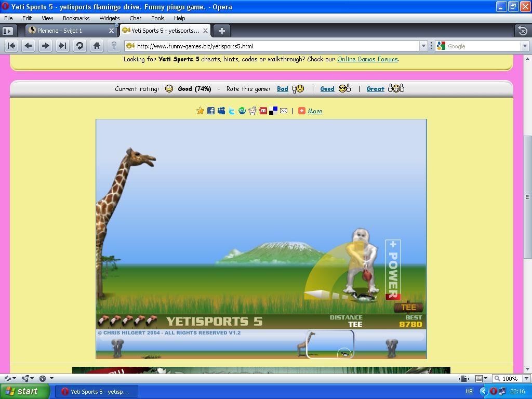Click the Rewind navigation button
The height and width of the screenshot is (399, 532).
tap(11, 46)
